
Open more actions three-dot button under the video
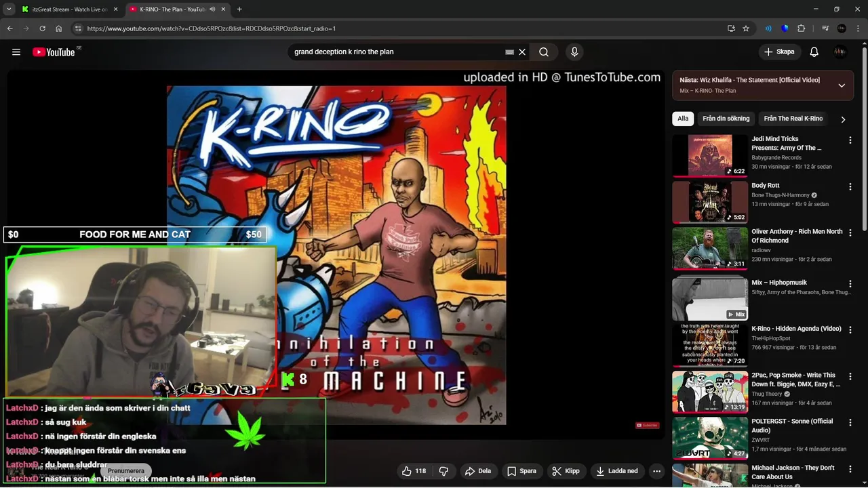(656, 471)
